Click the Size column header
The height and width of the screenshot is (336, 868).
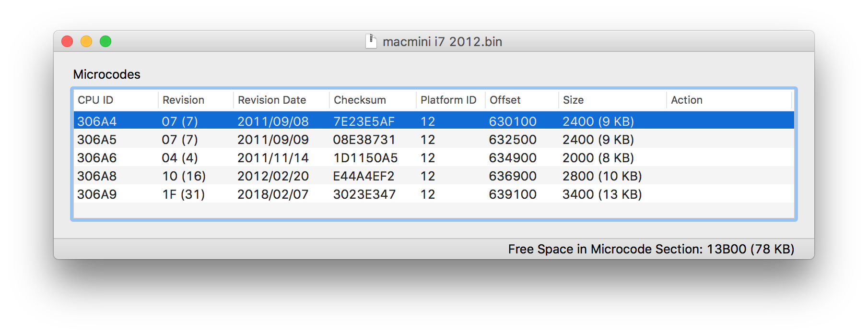pyautogui.click(x=612, y=100)
